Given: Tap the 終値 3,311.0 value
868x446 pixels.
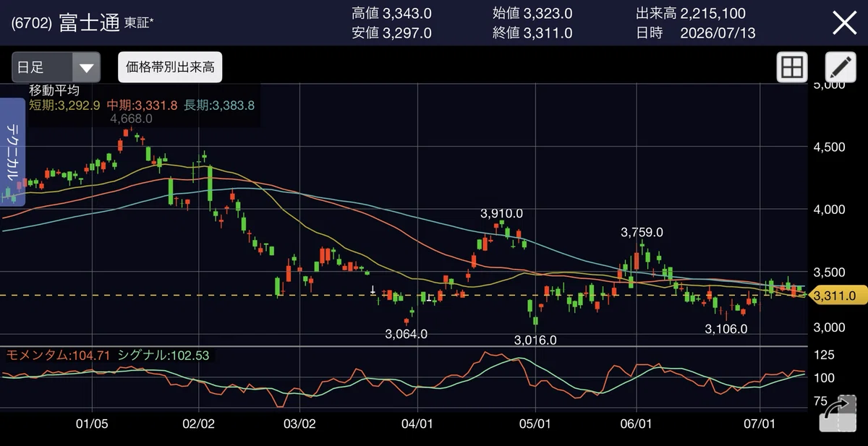Looking at the screenshot, I should pyautogui.click(x=532, y=33).
